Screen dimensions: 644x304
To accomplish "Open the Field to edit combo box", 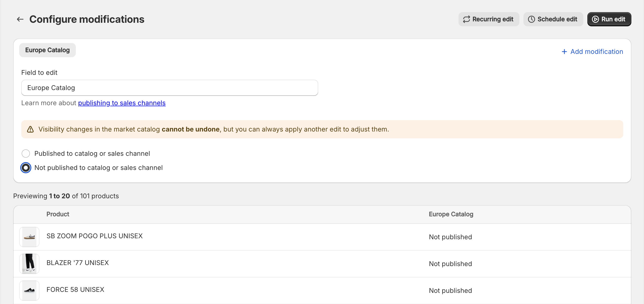I will (x=169, y=88).
